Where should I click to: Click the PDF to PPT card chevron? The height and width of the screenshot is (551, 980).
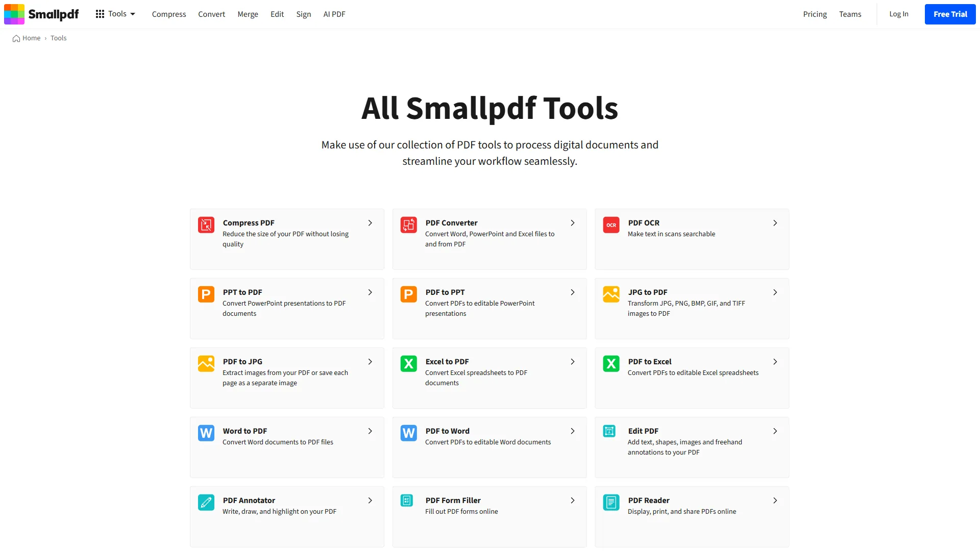(573, 292)
